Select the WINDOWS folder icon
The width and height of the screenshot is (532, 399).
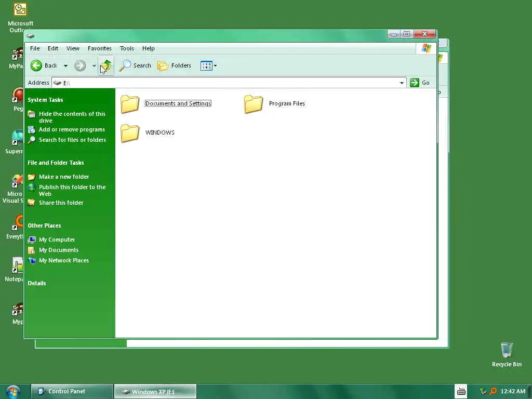(x=130, y=132)
